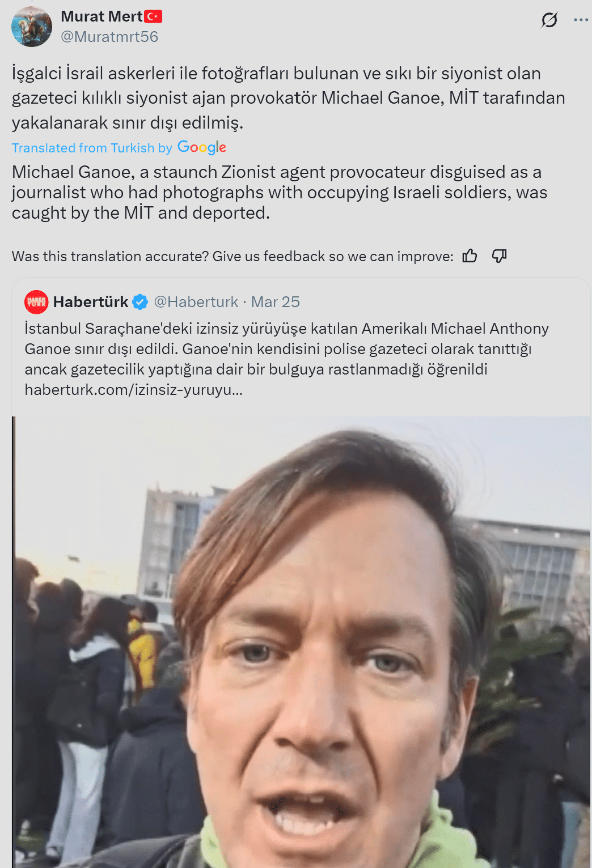Open the Murat Mert display name
The height and width of the screenshot is (868, 592).
[x=102, y=16]
